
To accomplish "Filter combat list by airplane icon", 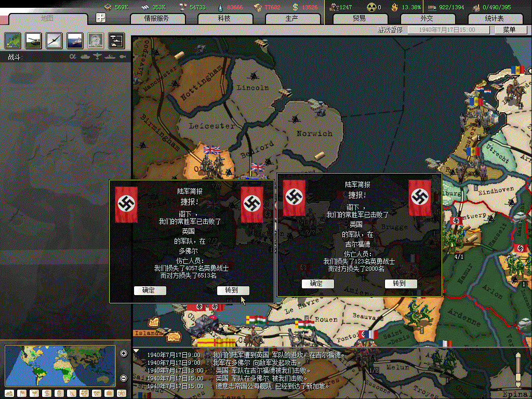I will [97, 56].
